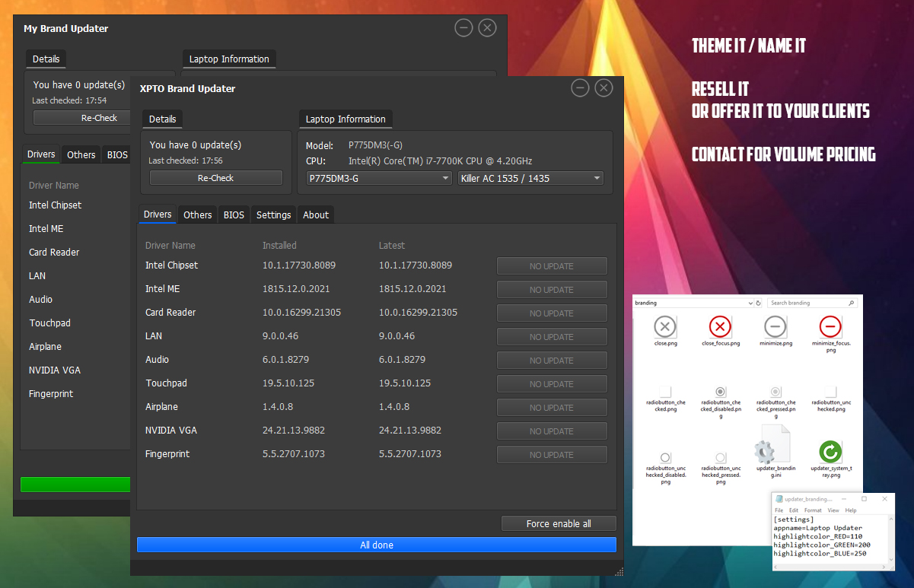Open the Notepad View menu
This screenshot has height=588, width=914.
pyautogui.click(x=833, y=510)
